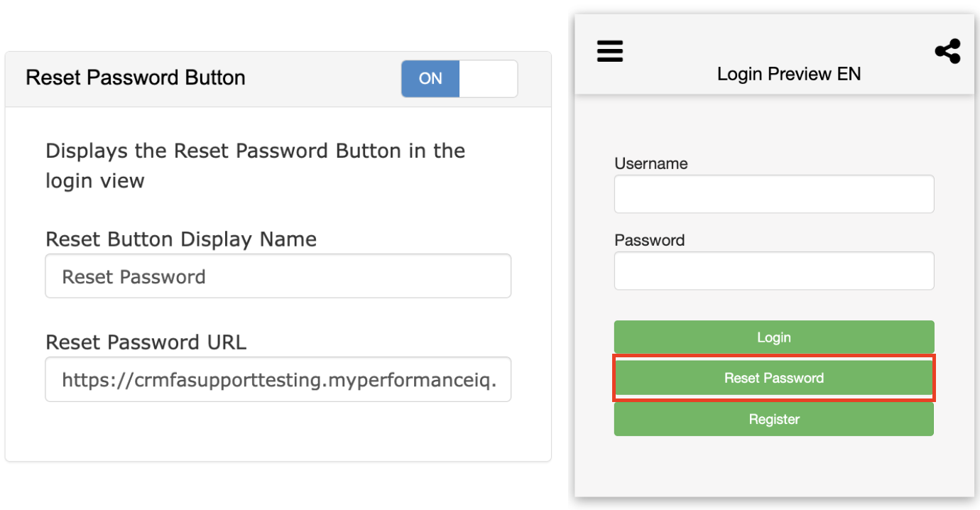Click the Password input box in preview
Screen dimensions: 980x510
pyautogui.click(x=773, y=271)
